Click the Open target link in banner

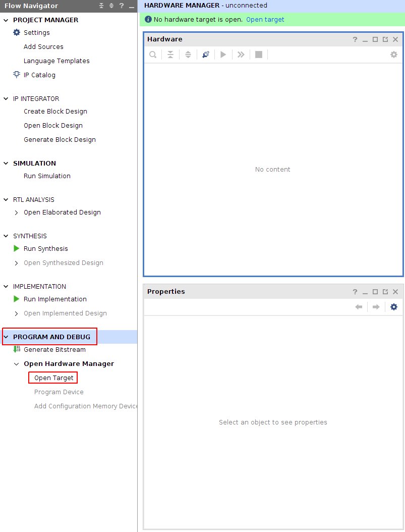point(265,19)
